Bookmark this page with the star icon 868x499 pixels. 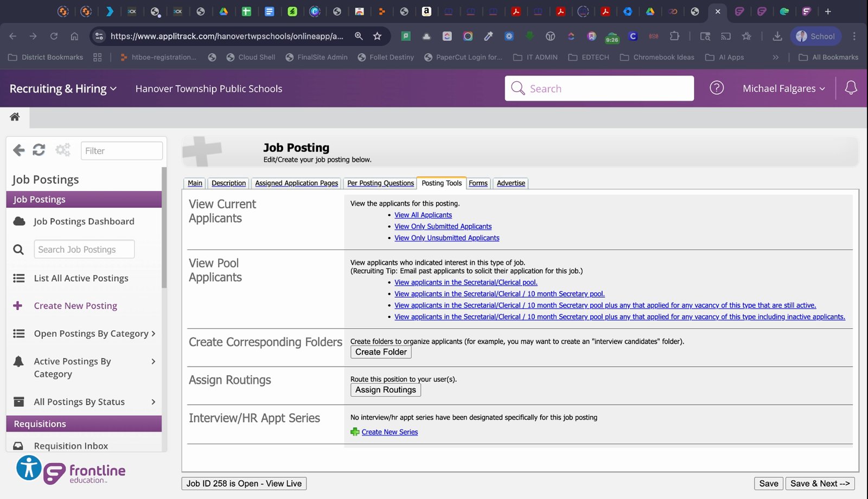(x=377, y=36)
